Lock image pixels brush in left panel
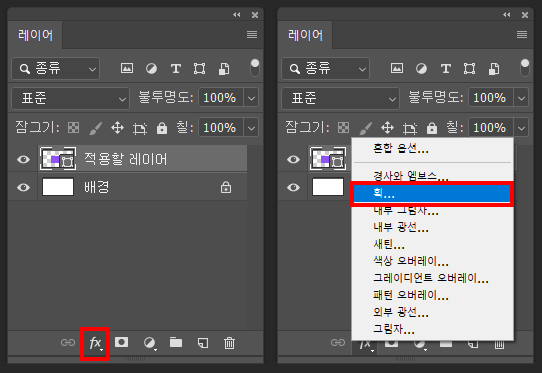 pos(96,128)
